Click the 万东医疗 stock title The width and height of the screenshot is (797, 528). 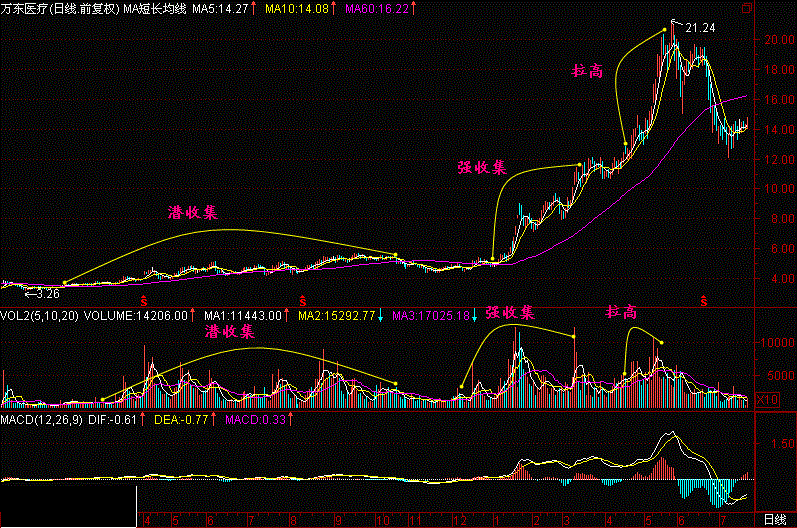(x=26, y=8)
